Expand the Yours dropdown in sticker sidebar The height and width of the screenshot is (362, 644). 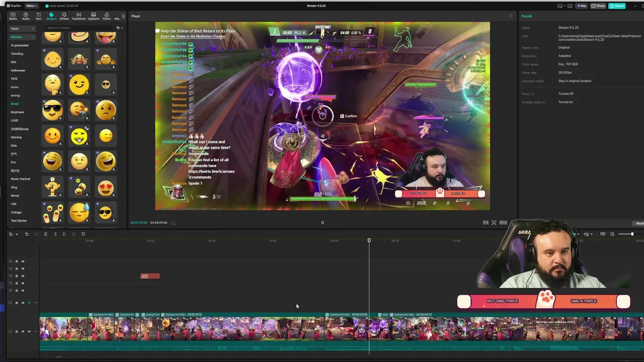22,29
